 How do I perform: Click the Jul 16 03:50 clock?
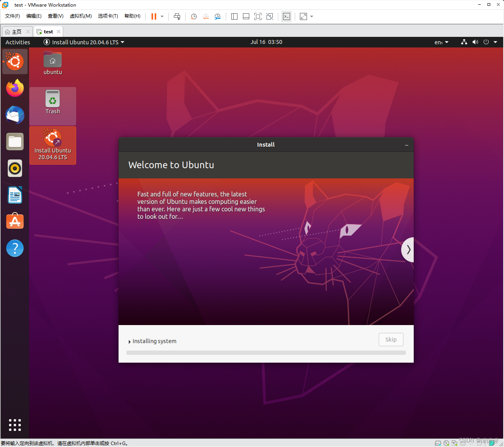point(266,42)
